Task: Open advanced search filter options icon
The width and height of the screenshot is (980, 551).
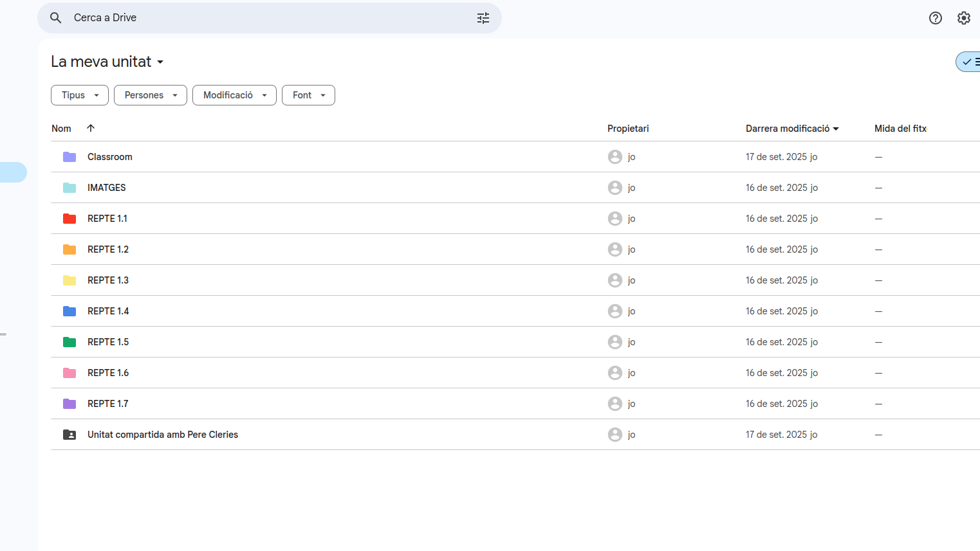Action: point(483,18)
